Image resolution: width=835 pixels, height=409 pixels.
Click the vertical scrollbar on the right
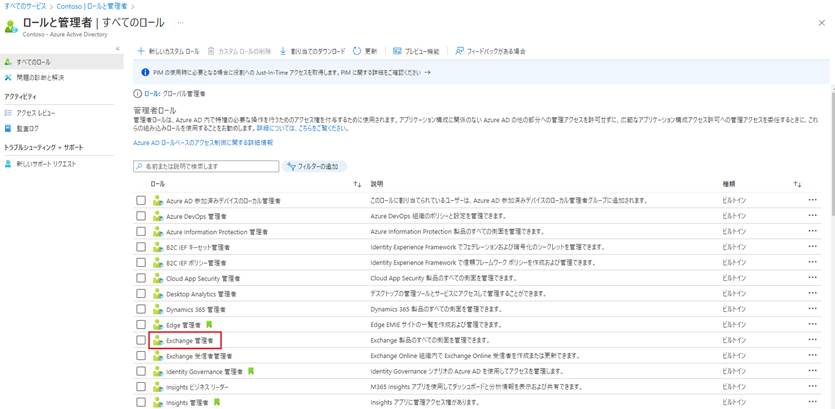click(x=832, y=154)
